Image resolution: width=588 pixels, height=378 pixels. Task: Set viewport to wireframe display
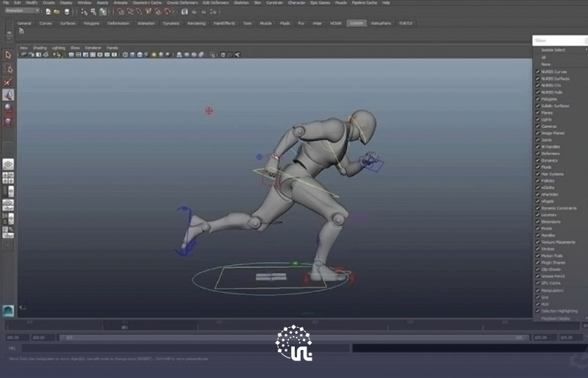(125, 55)
